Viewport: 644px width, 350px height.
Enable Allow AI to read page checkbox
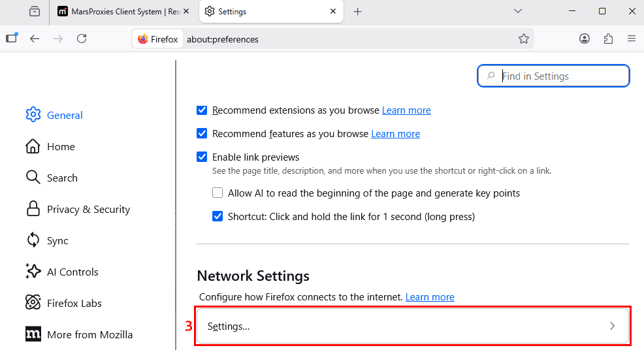(x=217, y=193)
